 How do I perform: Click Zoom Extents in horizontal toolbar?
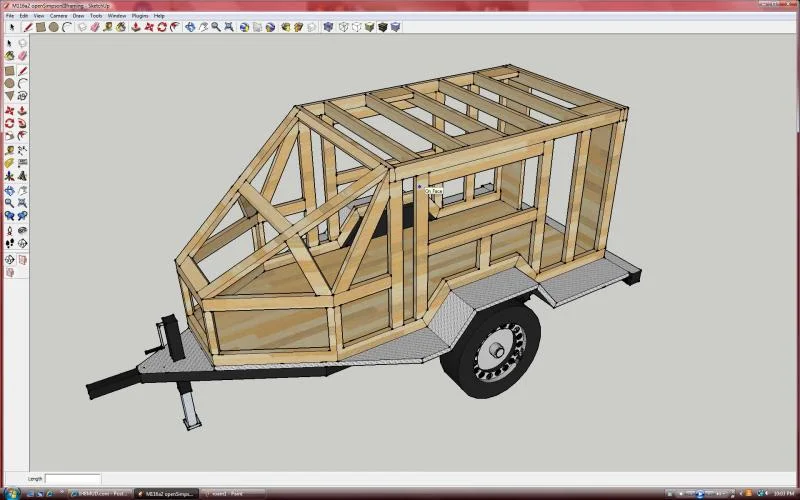(x=229, y=27)
